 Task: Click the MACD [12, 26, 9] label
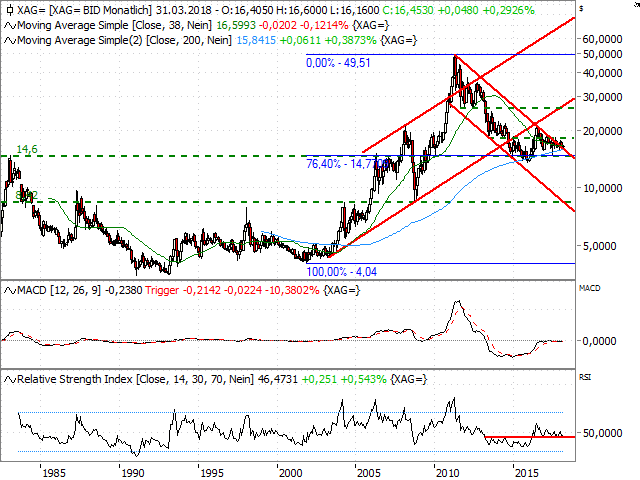(59, 290)
